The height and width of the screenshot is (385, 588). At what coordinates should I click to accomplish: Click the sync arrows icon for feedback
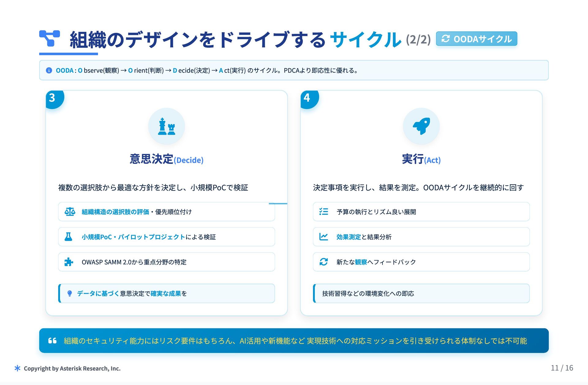[x=323, y=262]
